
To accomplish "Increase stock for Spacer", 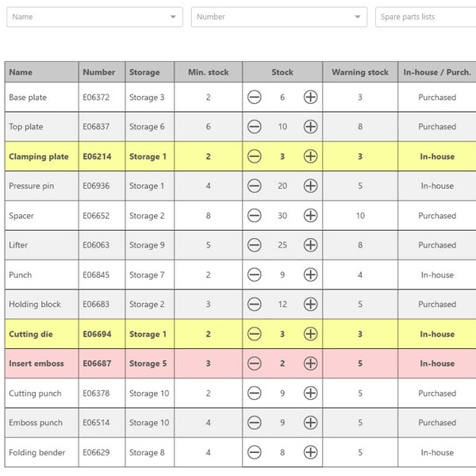I will click(310, 216).
